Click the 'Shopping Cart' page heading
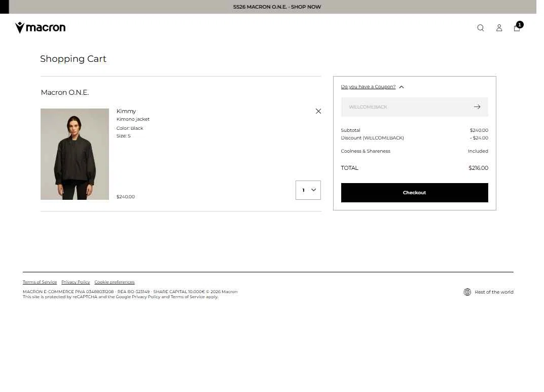 click(73, 59)
